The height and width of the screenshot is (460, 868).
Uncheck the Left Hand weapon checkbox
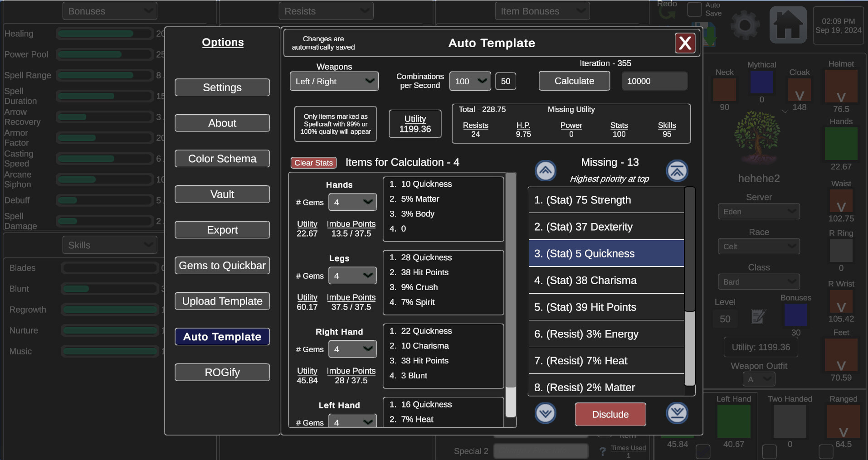pyautogui.click(x=704, y=451)
